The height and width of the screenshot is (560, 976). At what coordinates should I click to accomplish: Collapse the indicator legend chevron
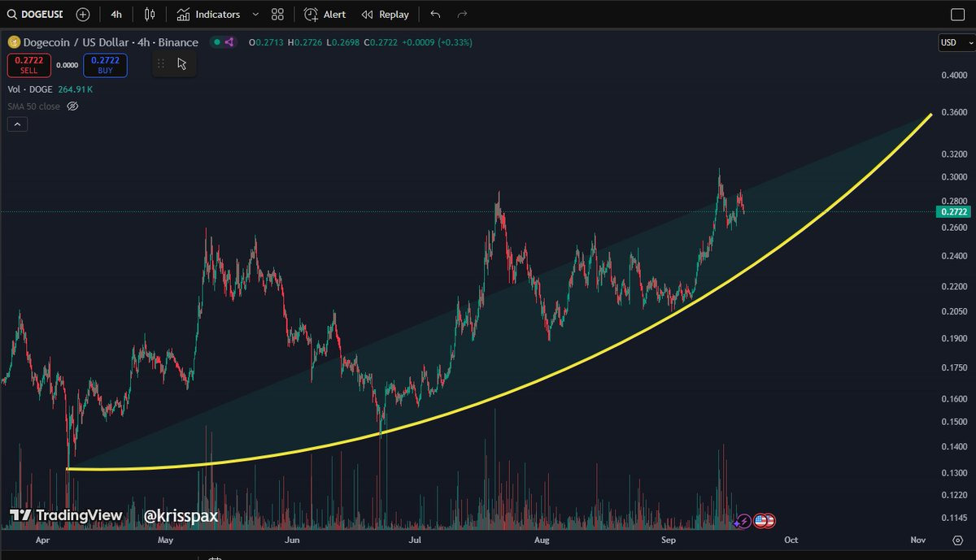17,124
